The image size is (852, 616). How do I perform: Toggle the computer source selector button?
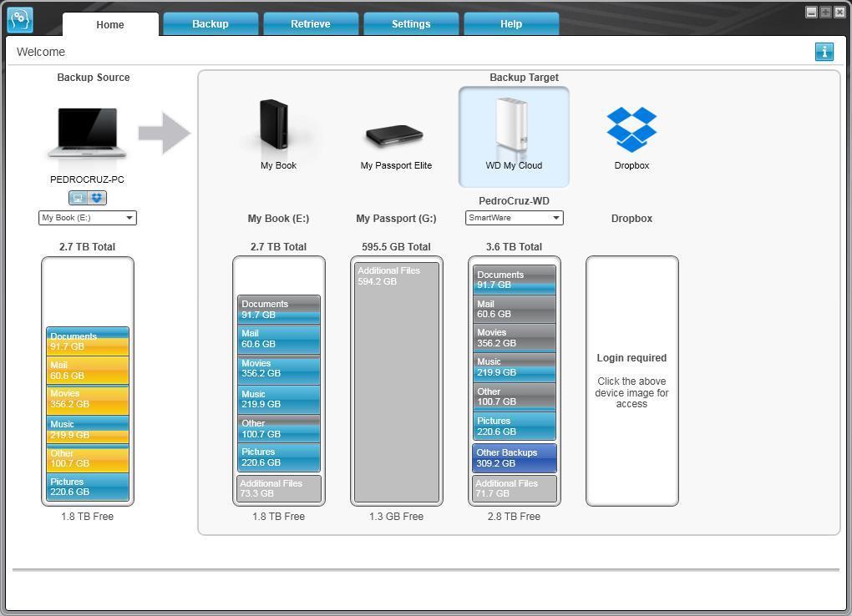79,198
